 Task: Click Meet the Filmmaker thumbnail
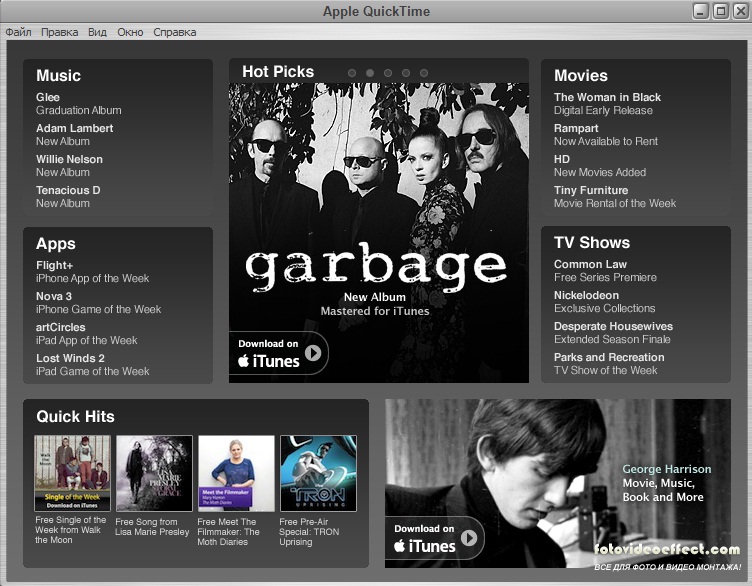(236, 473)
